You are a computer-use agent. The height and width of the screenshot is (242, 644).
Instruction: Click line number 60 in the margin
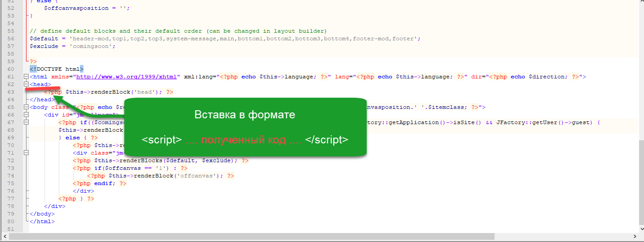pos(11,69)
